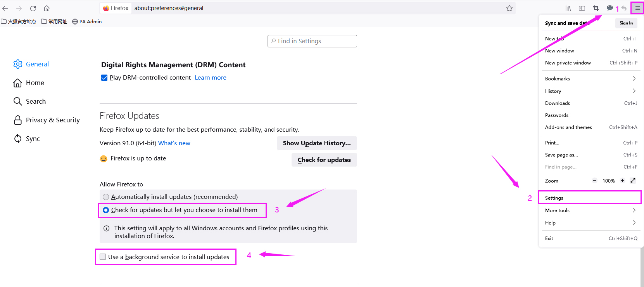
Task: Click the Sign In button
Action: pyautogui.click(x=626, y=23)
